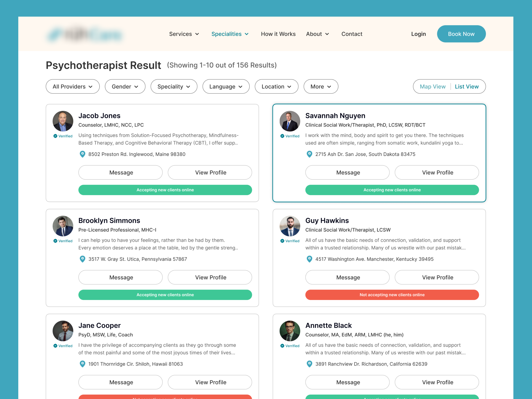
Task: Click the location pin icon on Guy Hawkins's card
Action: click(309, 259)
